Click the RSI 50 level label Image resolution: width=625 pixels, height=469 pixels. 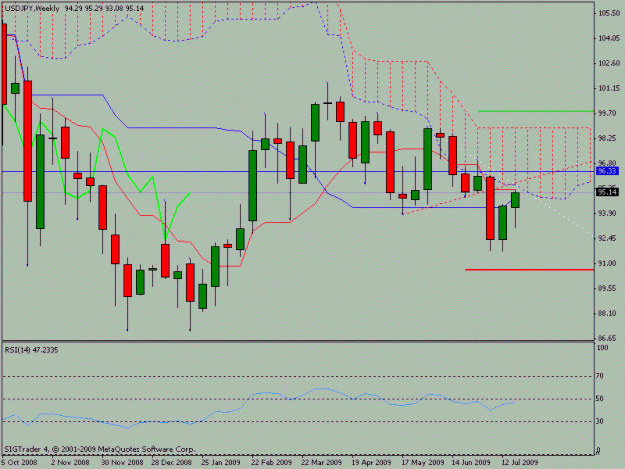click(x=599, y=399)
